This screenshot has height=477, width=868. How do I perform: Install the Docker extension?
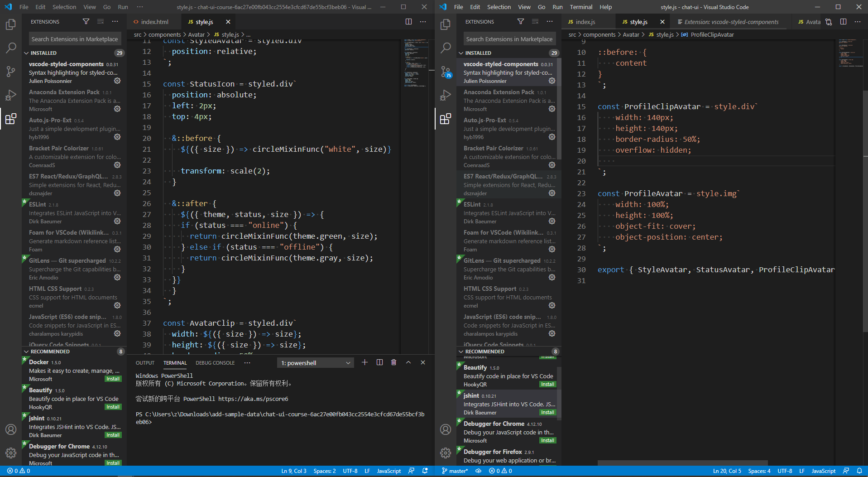112,379
